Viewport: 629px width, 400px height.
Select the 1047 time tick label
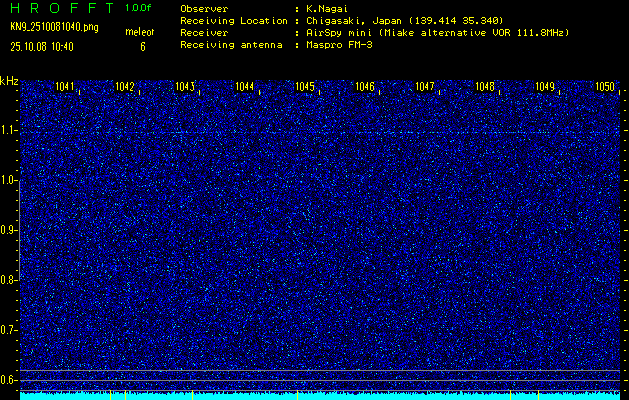(x=425, y=87)
